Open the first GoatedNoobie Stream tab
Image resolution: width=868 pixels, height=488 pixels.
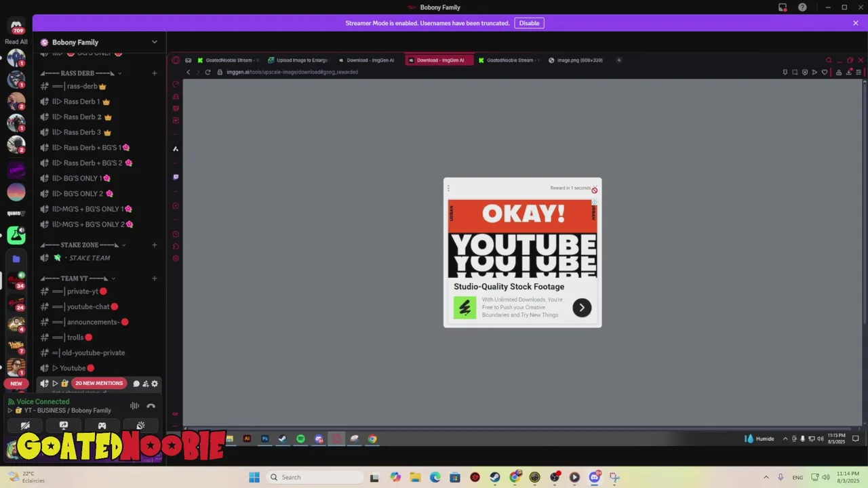tap(228, 60)
